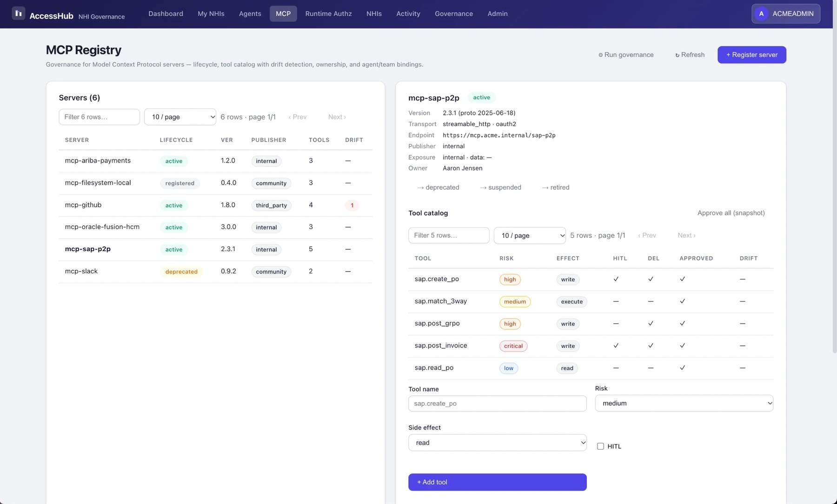The height and width of the screenshot is (504, 837).
Task: Transition server to suspended
Action: (x=500, y=187)
